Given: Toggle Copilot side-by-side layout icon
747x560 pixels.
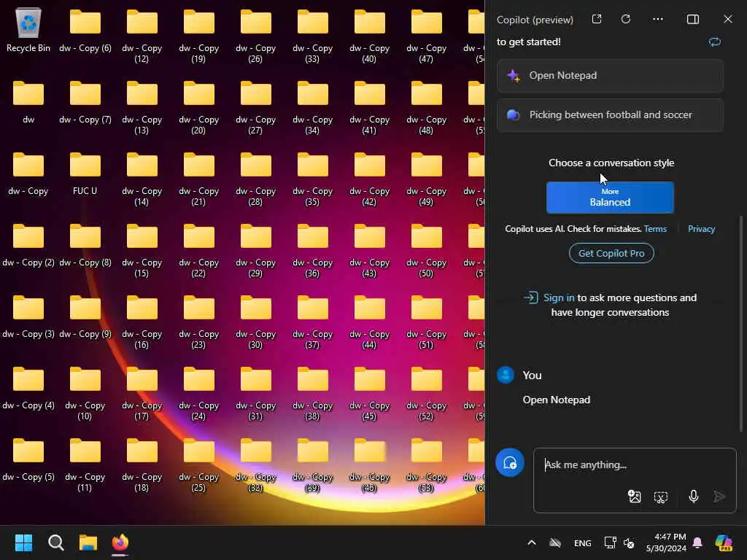Looking at the screenshot, I should pyautogui.click(x=693, y=19).
